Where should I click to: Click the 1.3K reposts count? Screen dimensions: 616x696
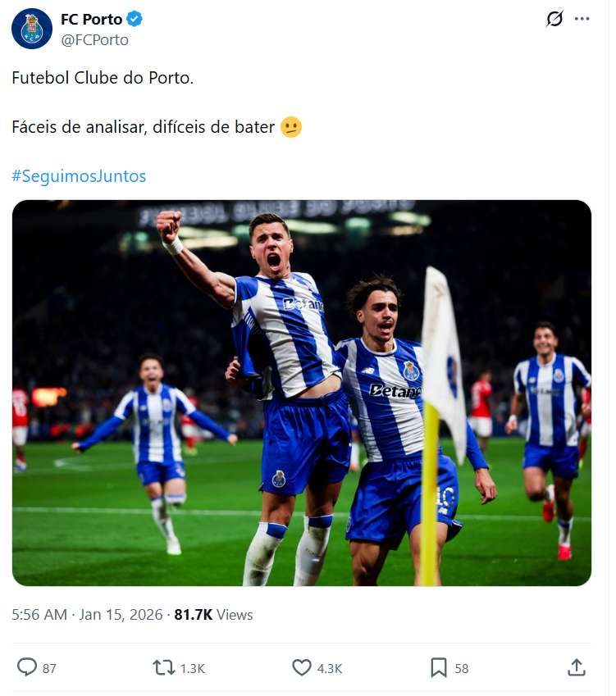tap(192, 668)
